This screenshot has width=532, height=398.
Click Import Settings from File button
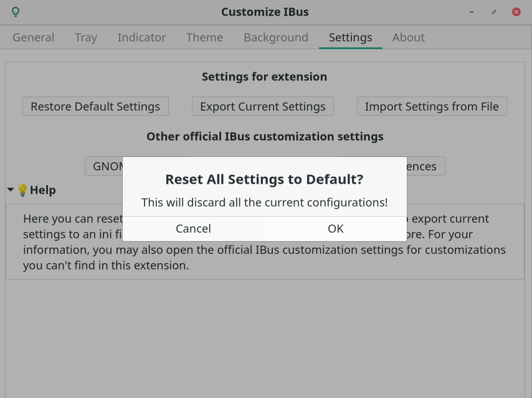(x=432, y=107)
